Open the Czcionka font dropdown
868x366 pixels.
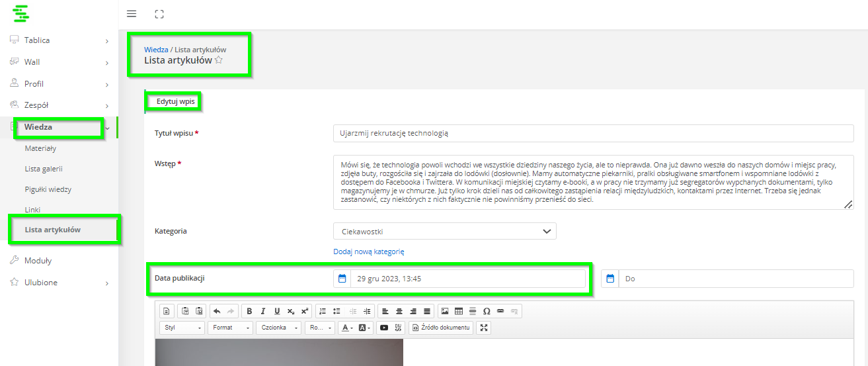click(279, 328)
